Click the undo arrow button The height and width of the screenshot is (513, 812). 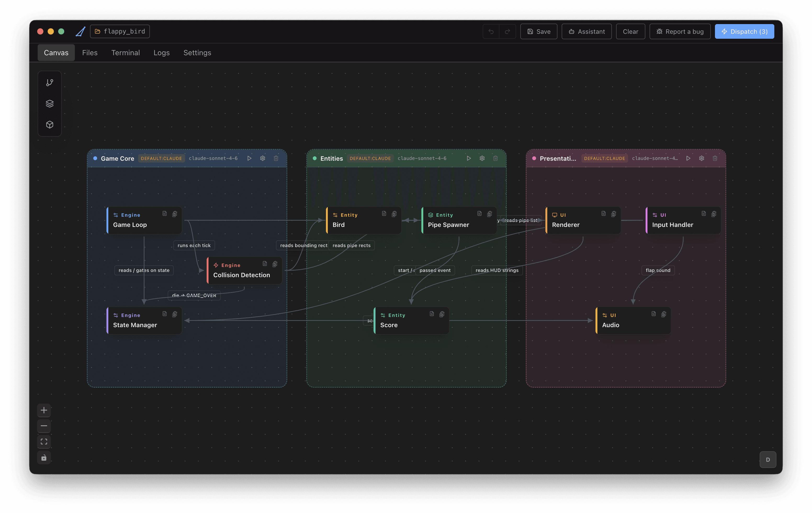pos(491,31)
